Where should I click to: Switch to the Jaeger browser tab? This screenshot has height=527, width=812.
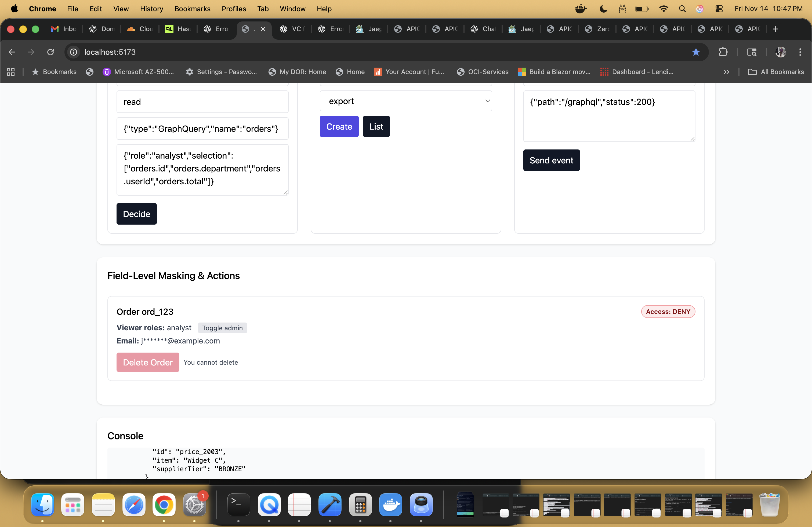point(368,29)
